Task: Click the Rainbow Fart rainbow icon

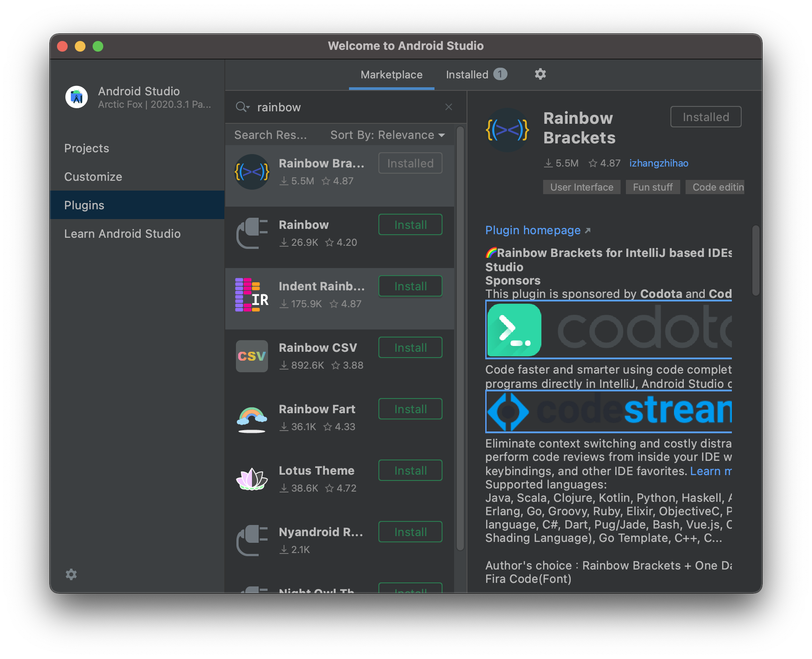Action: (x=252, y=419)
